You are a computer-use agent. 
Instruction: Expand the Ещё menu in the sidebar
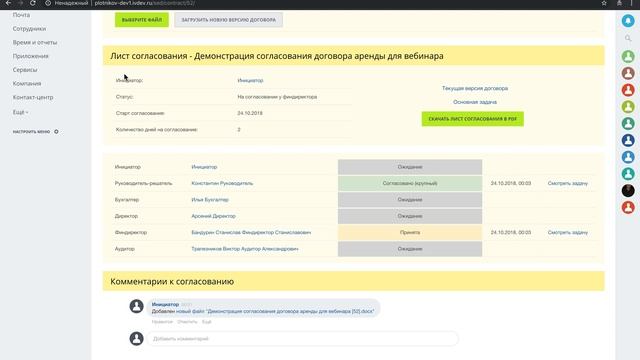point(20,112)
